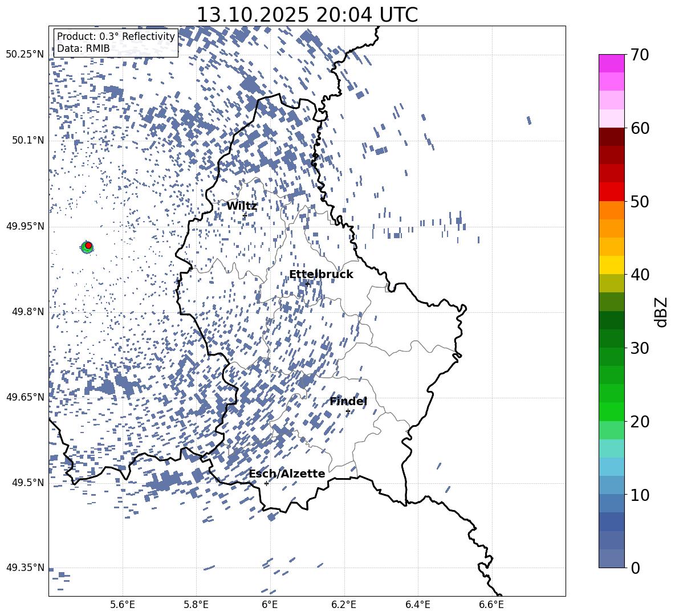Image resolution: width=675 pixels, height=616 pixels.
Task: Click the 49.5°N latitude tick label
Action: 28,482
